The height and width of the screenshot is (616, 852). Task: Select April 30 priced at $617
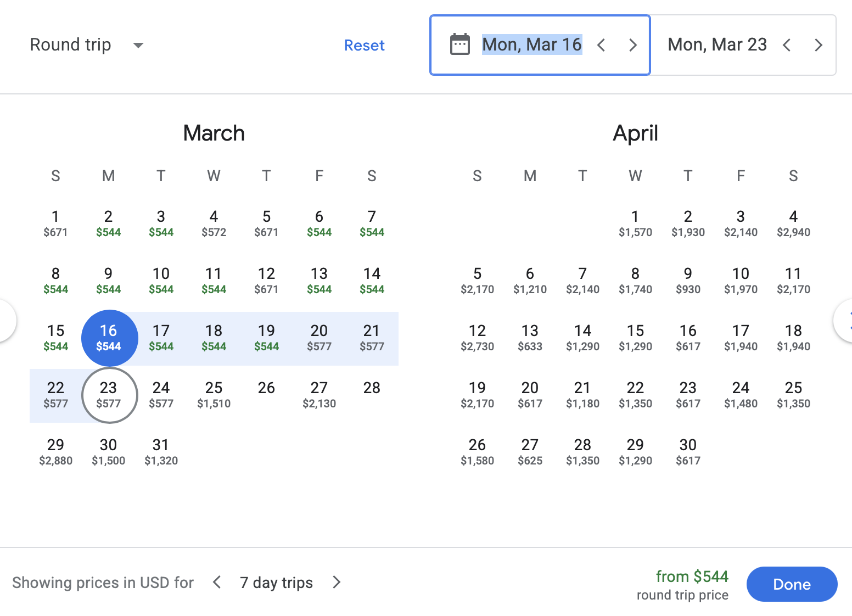[688, 451]
